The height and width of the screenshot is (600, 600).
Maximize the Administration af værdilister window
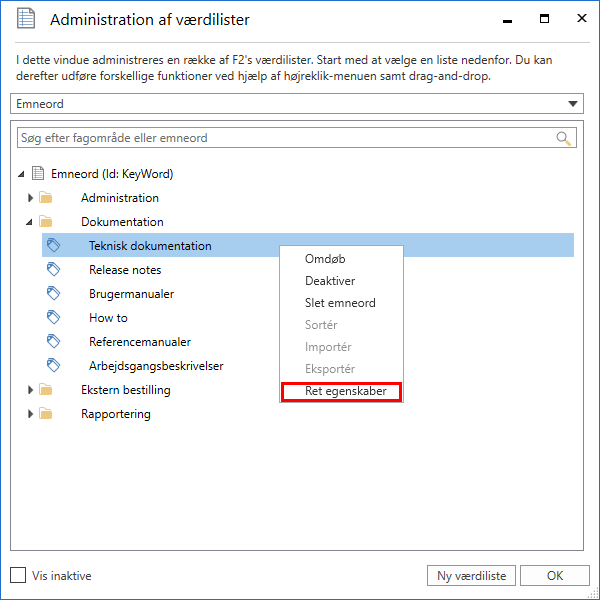(x=544, y=18)
